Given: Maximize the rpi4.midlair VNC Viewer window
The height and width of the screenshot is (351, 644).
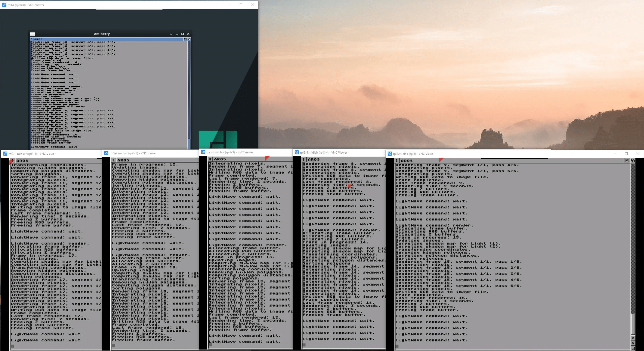Looking at the screenshot, I should pos(626,154).
